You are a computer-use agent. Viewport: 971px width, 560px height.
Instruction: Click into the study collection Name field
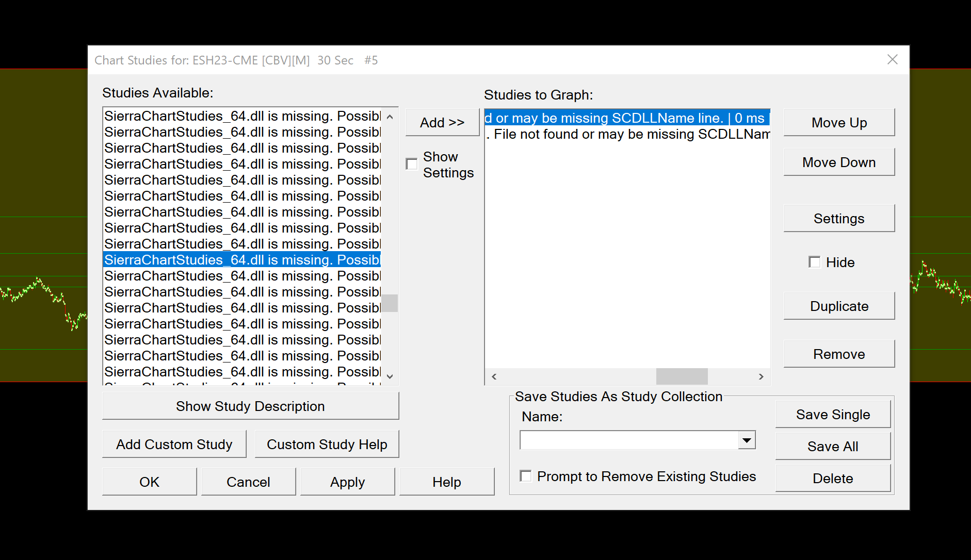click(x=629, y=440)
